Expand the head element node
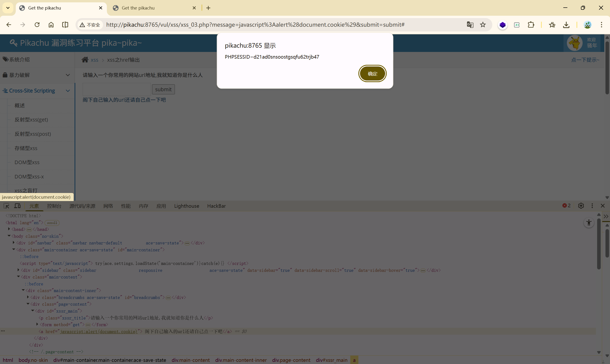The height and width of the screenshot is (364, 610). coord(9,229)
